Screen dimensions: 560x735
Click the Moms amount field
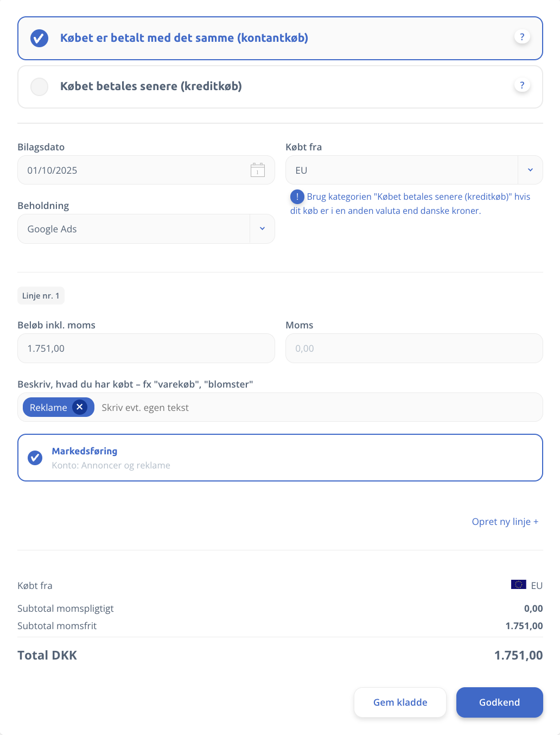[x=413, y=349]
